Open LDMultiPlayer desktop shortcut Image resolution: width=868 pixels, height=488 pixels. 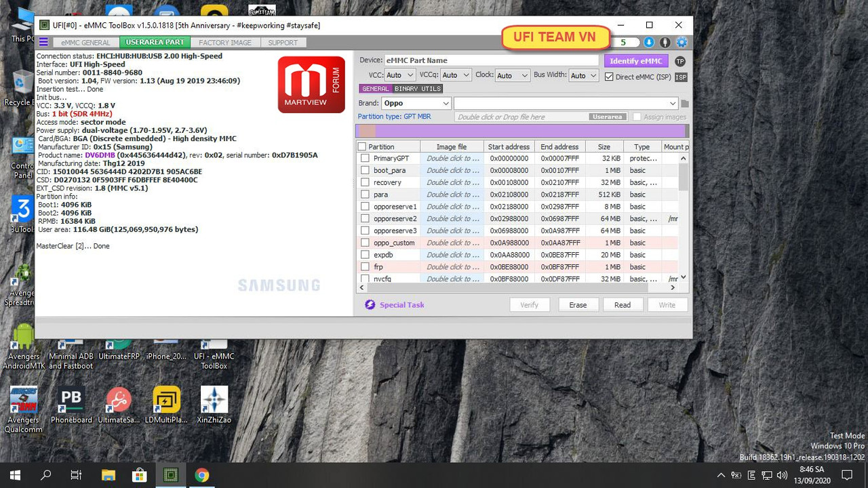click(166, 405)
